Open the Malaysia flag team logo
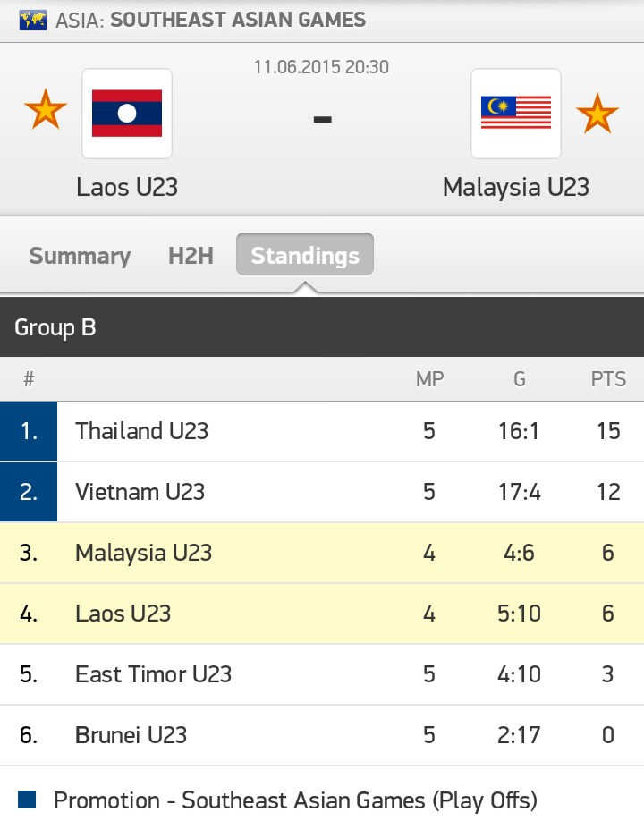 [x=516, y=114]
